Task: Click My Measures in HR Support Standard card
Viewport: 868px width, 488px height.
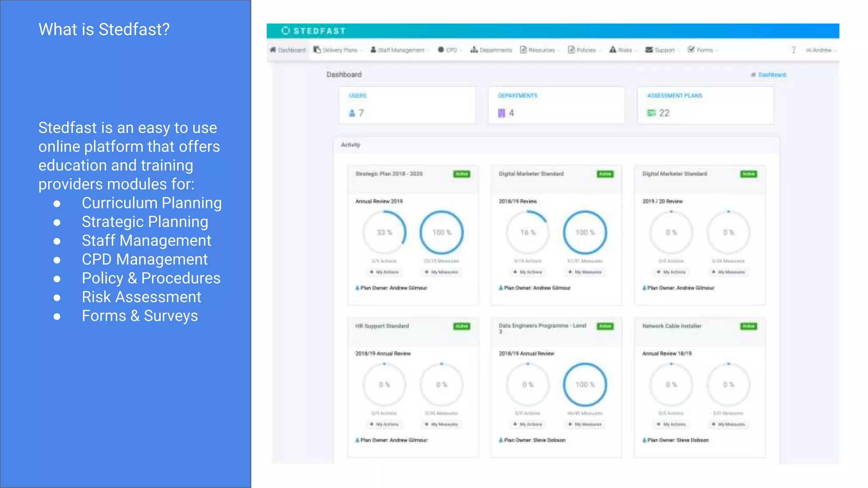Action: 442,424
